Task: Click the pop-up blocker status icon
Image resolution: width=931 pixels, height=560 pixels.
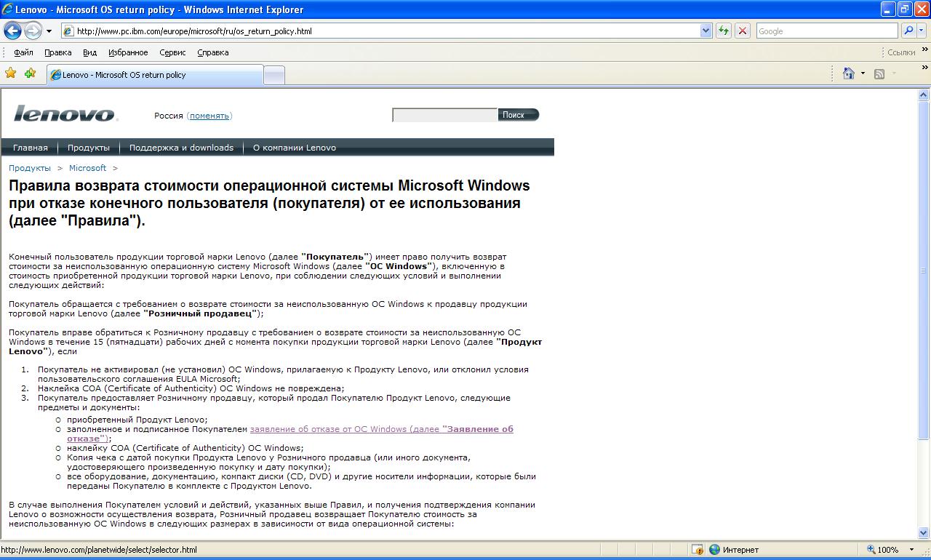Action: click(697, 550)
